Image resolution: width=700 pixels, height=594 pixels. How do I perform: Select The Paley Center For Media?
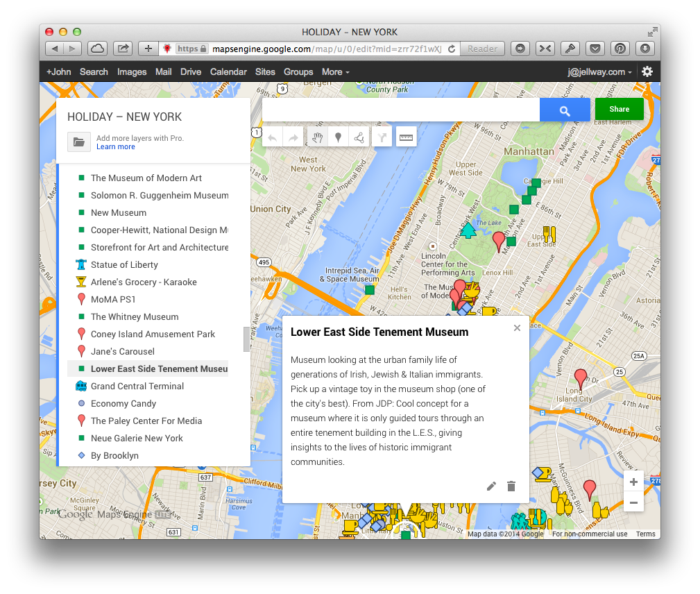pos(146,421)
